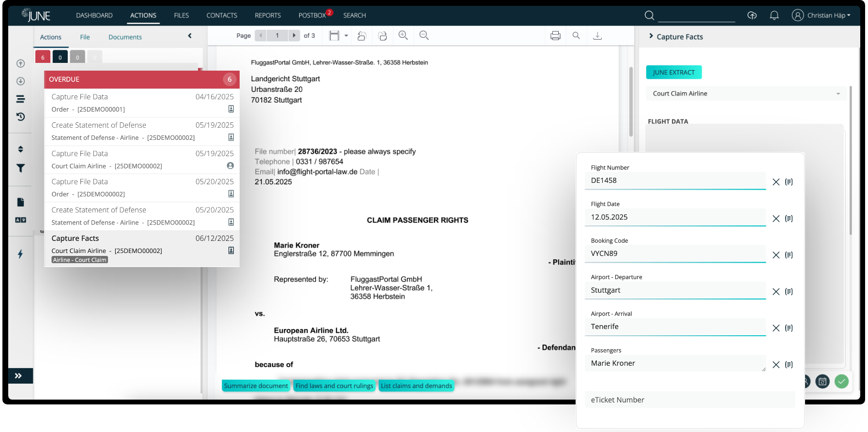Open the notifications bell

pyautogui.click(x=774, y=15)
